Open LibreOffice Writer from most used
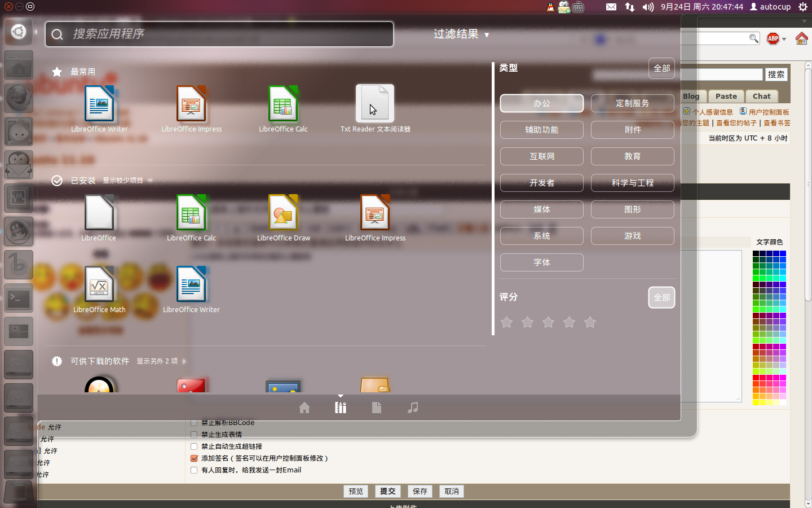Viewport: 812px width, 508px height. pos(99,105)
